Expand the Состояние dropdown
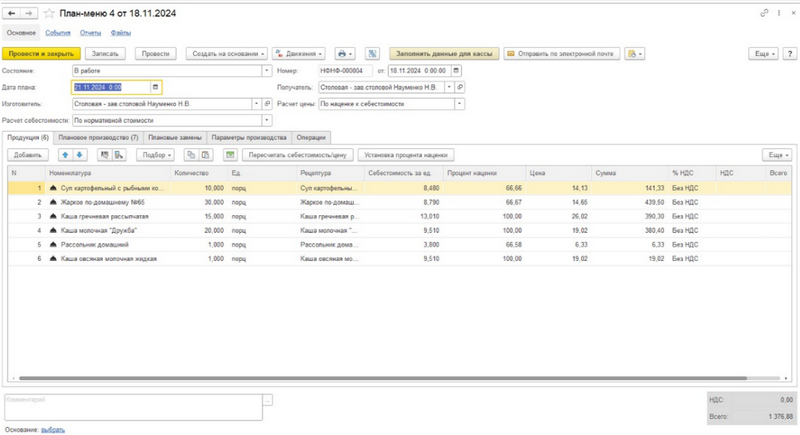This screenshot has height=435, width=800. [x=266, y=71]
